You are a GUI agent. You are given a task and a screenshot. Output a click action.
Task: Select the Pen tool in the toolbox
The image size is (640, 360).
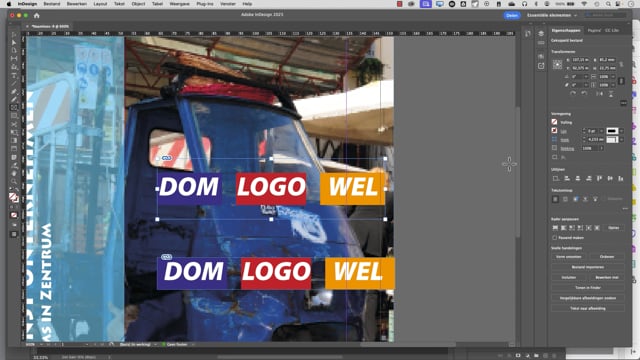14,91
